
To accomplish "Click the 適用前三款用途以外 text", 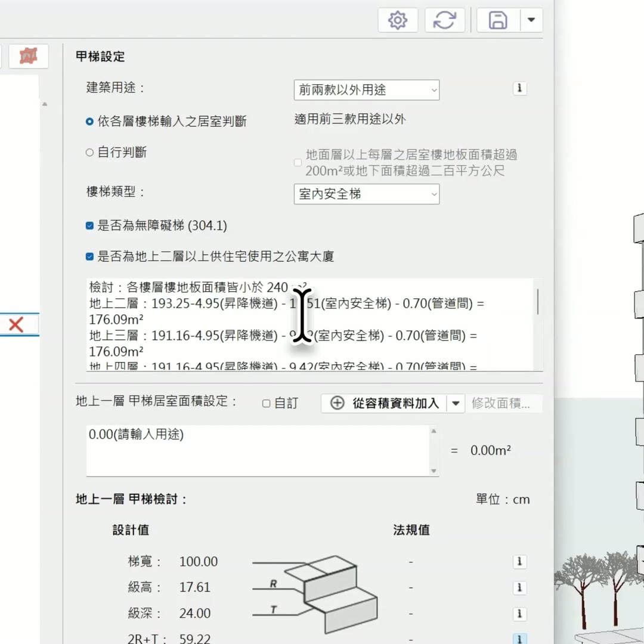I will pyautogui.click(x=350, y=119).
